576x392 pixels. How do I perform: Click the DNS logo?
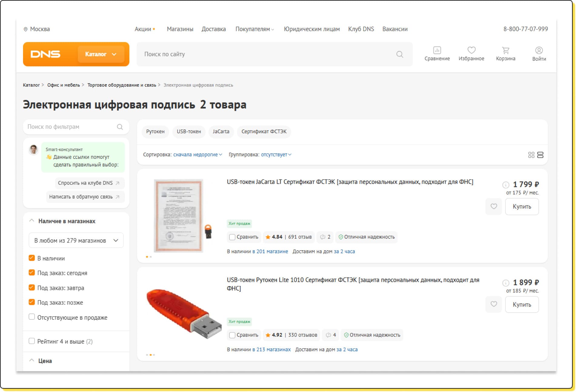tap(45, 54)
